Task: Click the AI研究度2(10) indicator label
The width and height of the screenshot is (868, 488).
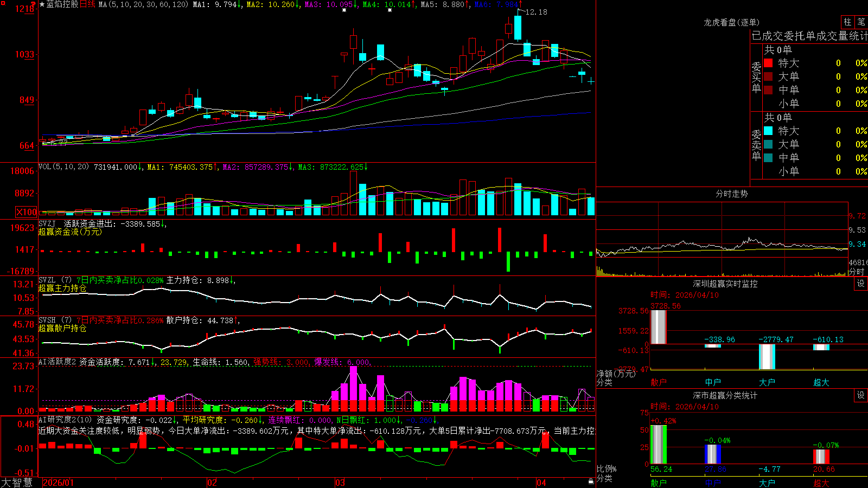Action: click(x=66, y=420)
